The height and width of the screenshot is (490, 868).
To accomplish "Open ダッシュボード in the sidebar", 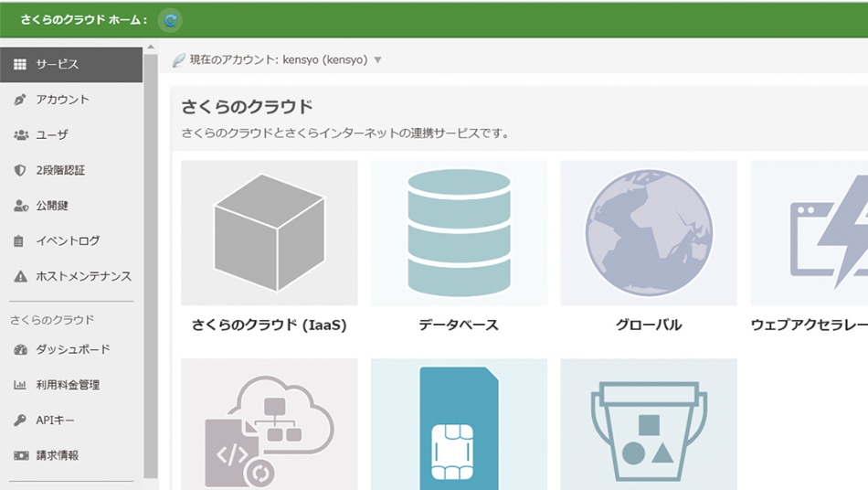I will point(71,349).
